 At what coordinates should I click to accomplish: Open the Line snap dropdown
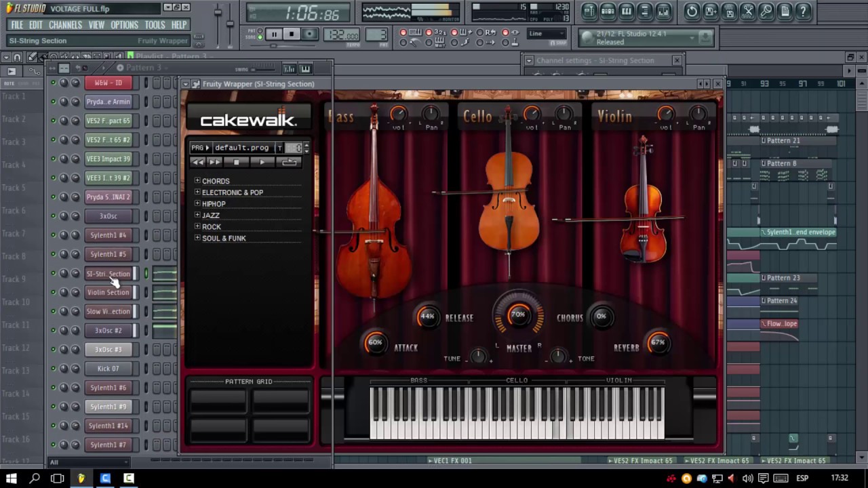tap(547, 33)
